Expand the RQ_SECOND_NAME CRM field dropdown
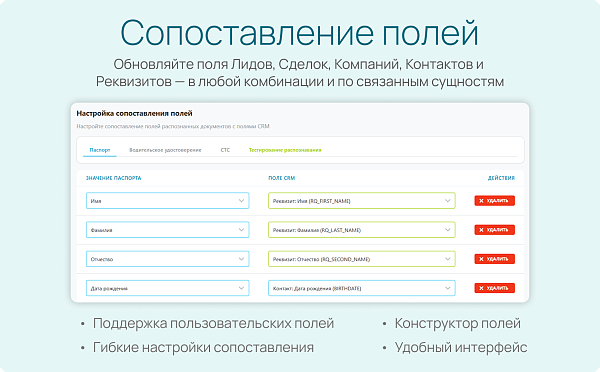The width and height of the screenshot is (600, 372). [362, 259]
